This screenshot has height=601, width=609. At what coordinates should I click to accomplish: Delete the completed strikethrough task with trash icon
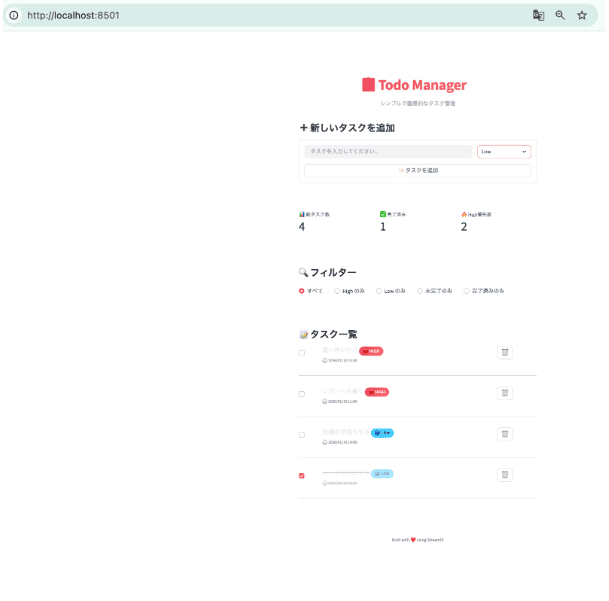(505, 474)
